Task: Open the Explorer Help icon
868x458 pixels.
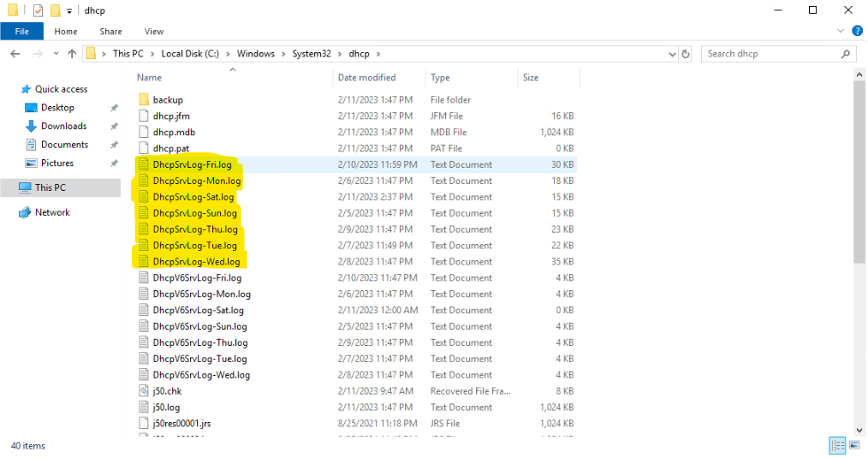Action: point(857,31)
